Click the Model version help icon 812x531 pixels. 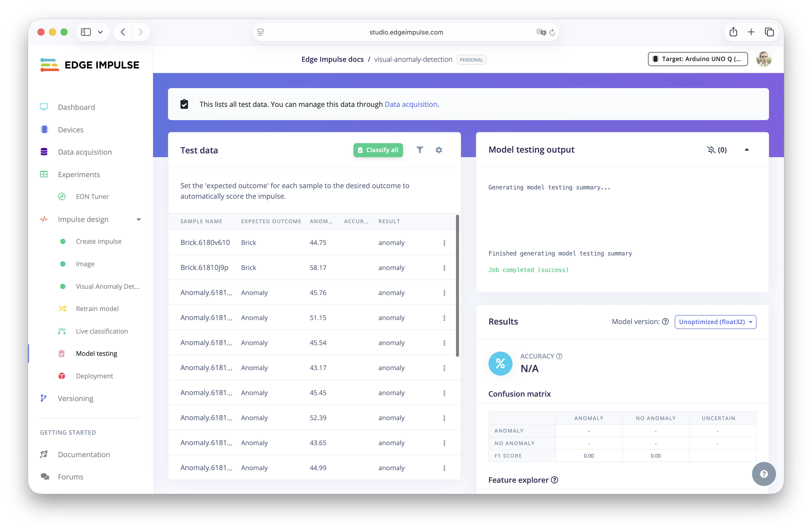(665, 322)
